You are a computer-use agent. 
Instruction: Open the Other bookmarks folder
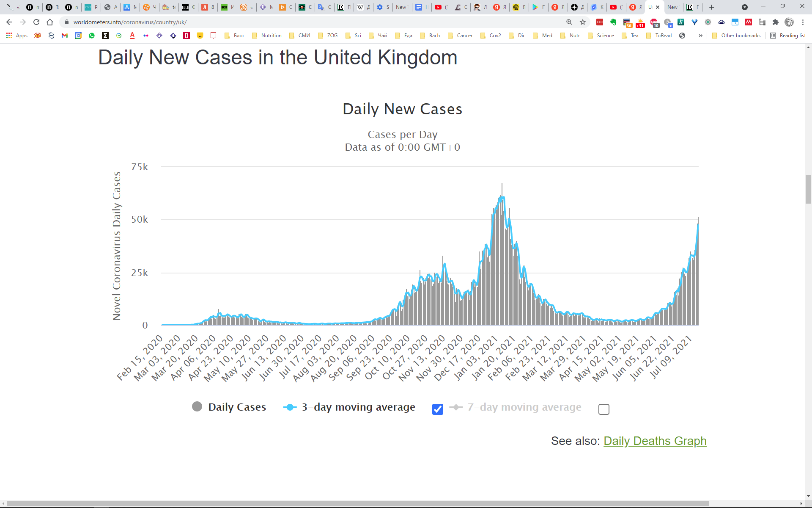736,36
